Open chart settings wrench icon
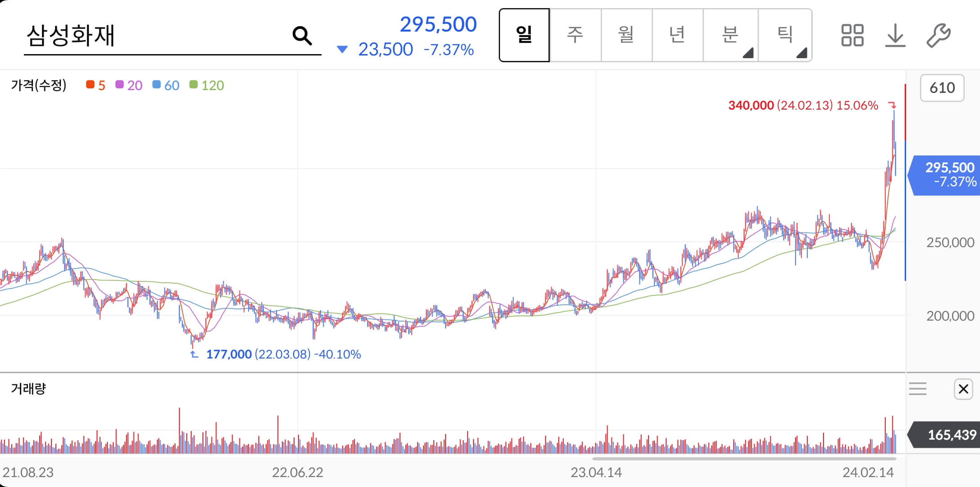This screenshot has width=980, height=487. [x=938, y=35]
